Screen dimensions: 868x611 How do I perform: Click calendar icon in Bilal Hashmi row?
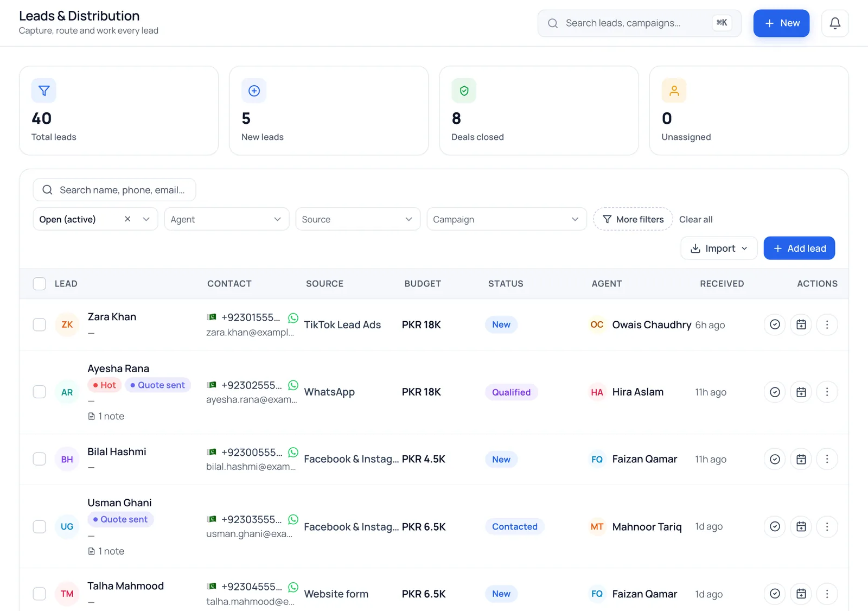click(801, 459)
